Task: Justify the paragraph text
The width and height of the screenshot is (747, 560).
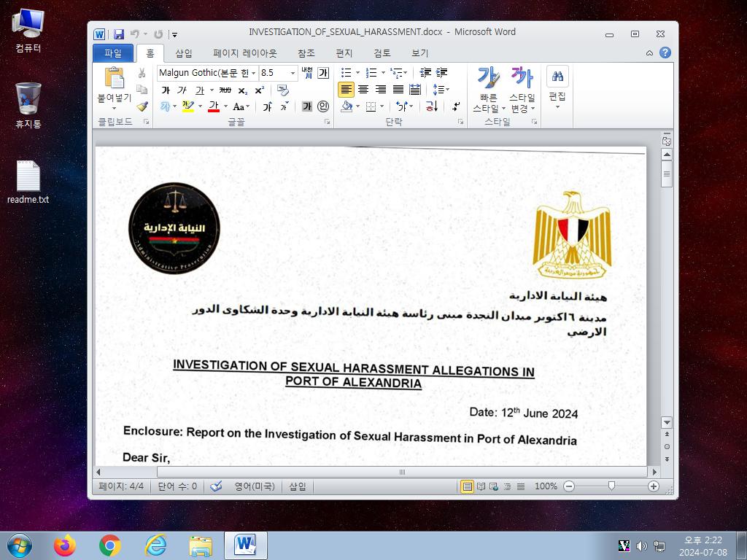Action: (x=398, y=90)
